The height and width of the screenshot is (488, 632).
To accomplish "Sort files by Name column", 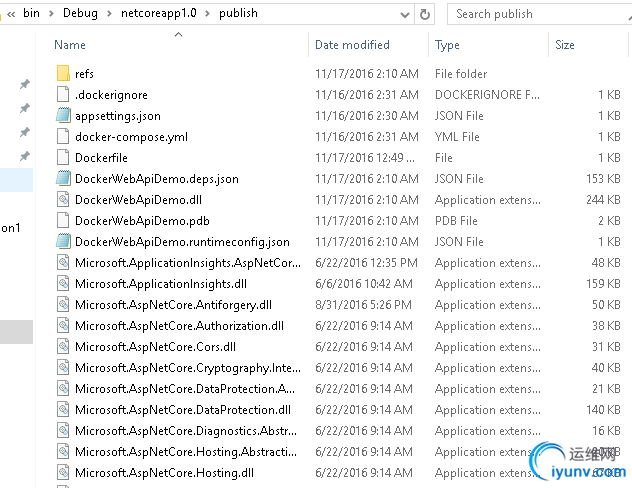I will [x=70, y=45].
